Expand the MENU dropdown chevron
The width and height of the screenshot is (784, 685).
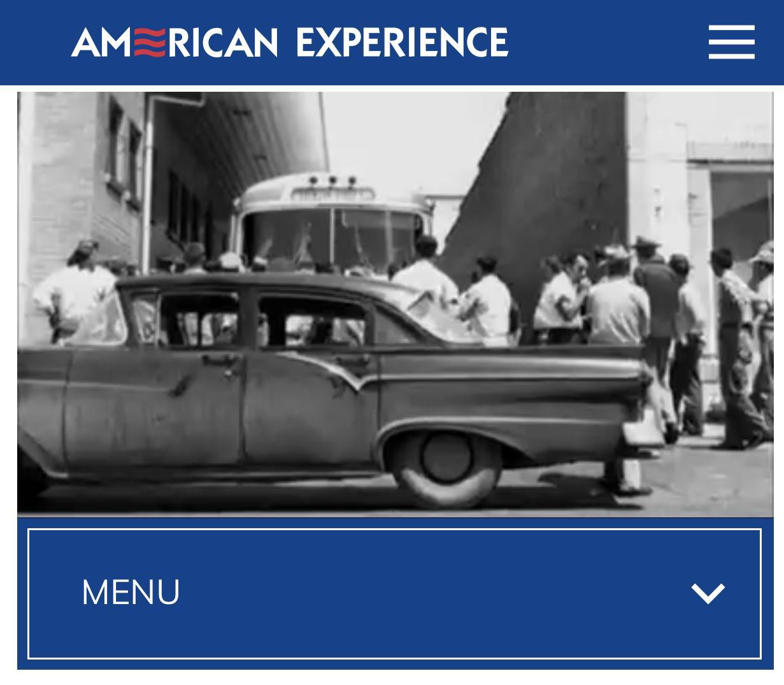click(x=708, y=593)
